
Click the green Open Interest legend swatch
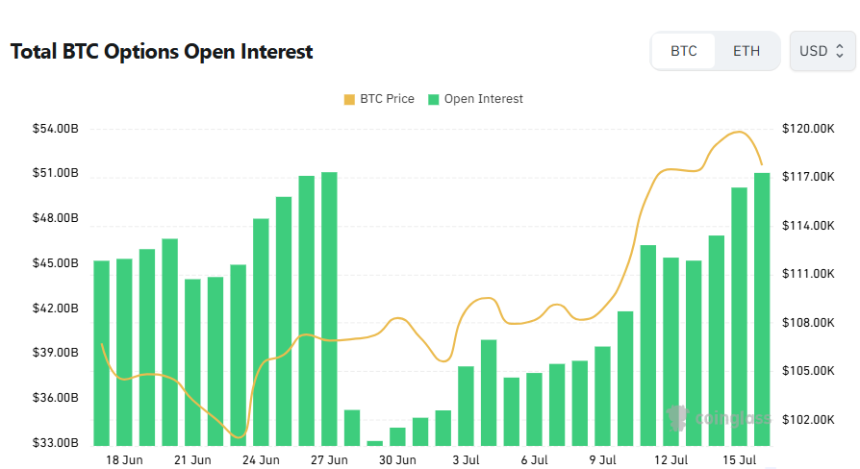433,99
